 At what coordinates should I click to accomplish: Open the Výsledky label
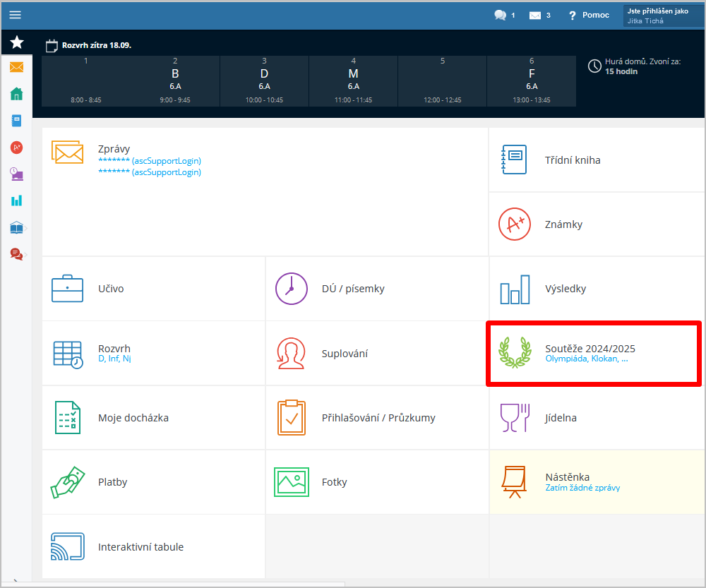coord(566,289)
